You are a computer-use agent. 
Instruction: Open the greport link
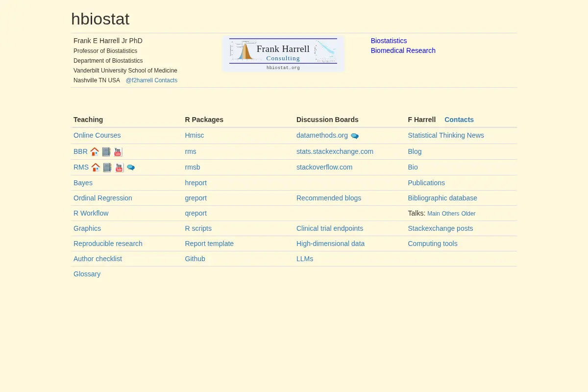pyautogui.click(x=196, y=198)
